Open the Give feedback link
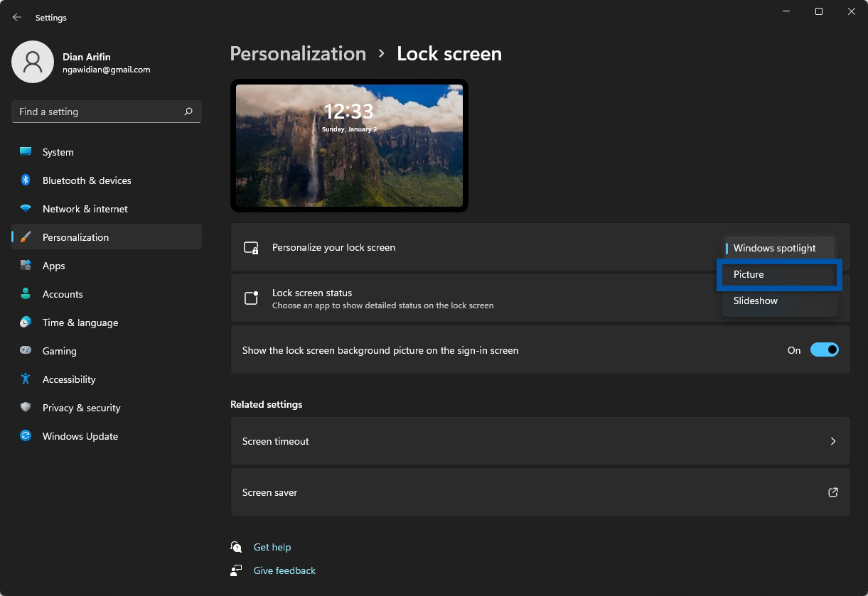Image resolution: width=868 pixels, height=596 pixels. pos(284,570)
